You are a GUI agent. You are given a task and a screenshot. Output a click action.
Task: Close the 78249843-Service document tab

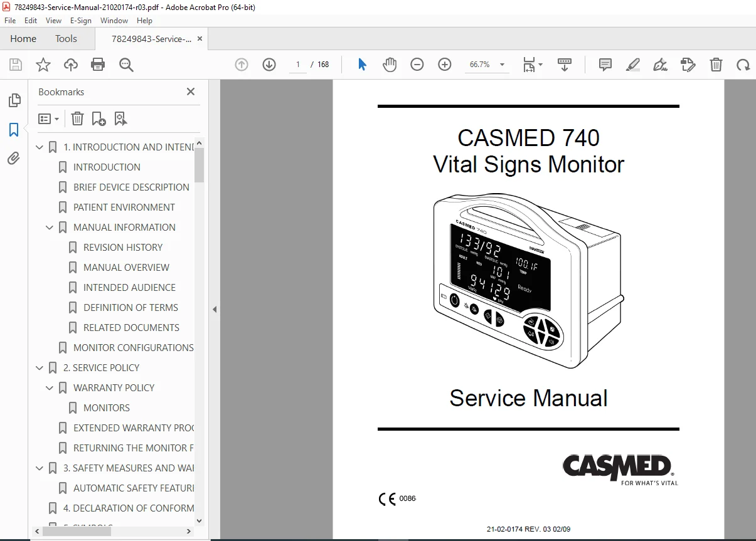click(x=200, y=39)
